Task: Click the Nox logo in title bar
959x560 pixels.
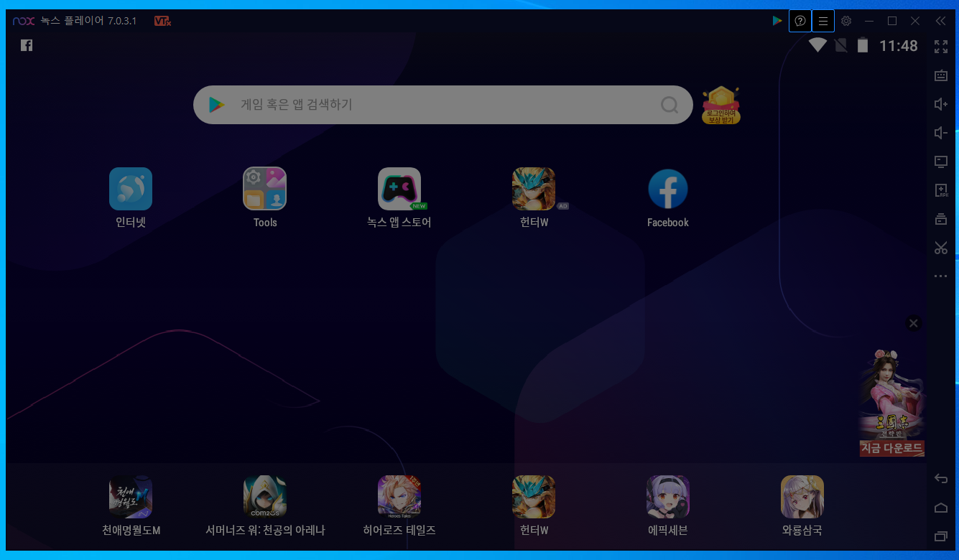Action: click(23, 21)
